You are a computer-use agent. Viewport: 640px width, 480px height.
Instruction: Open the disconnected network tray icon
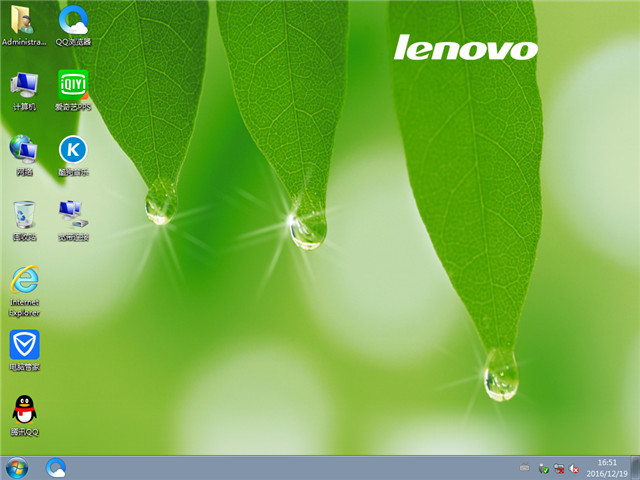[559, 468]
